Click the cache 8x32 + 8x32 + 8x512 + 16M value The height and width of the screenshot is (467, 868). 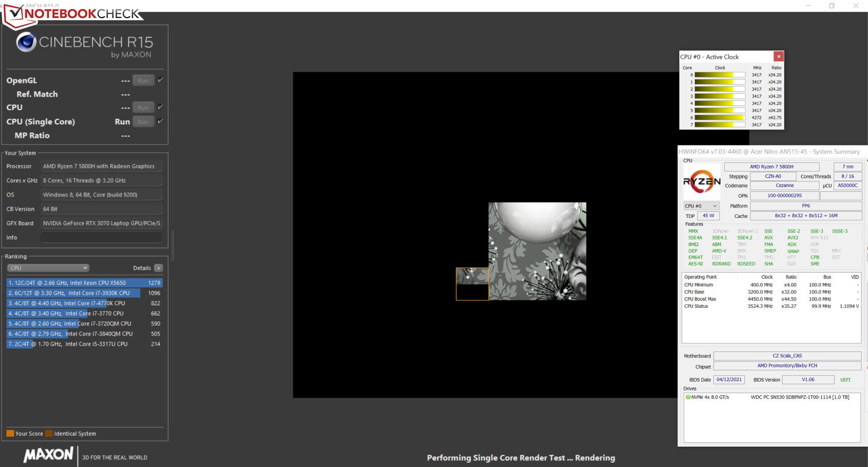point(806,216)
